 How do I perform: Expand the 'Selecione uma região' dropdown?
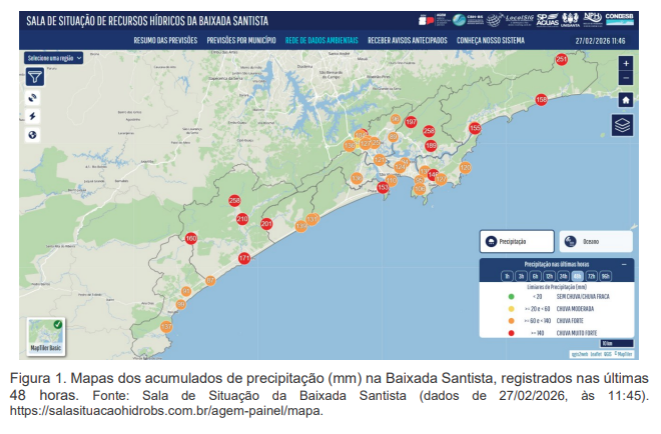pyautogui.click(x=53, y=58)
